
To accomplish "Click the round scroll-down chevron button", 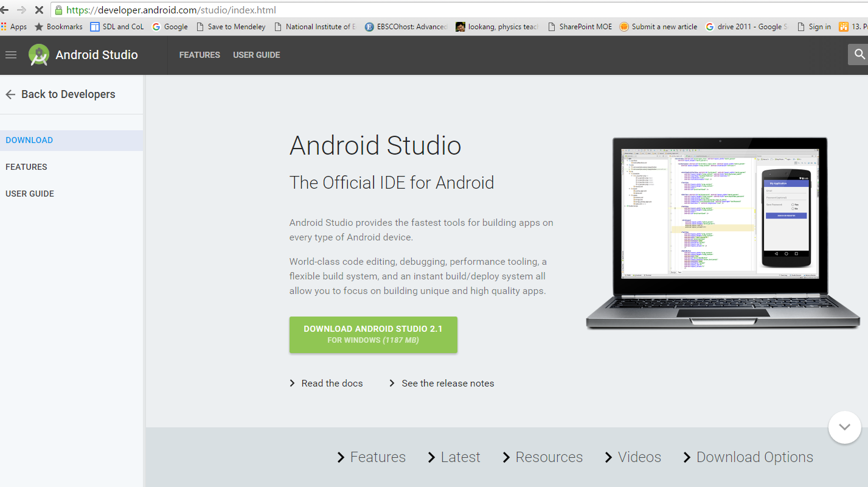I will (845, 427).
